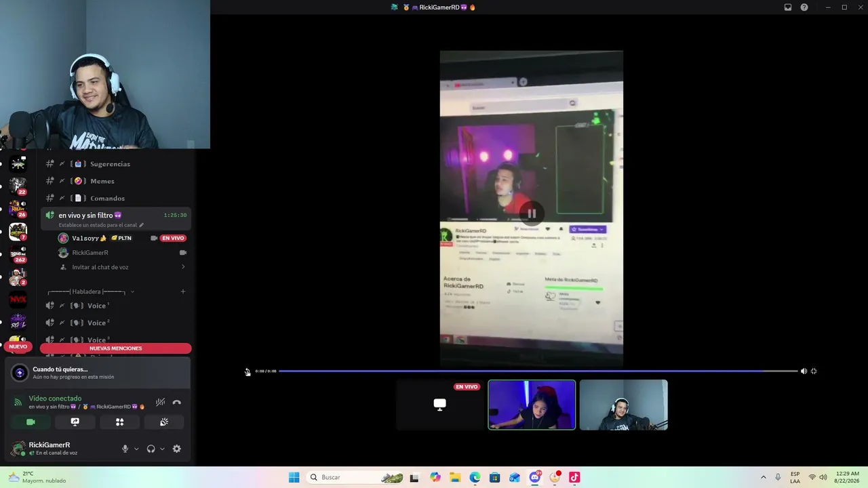Viewport: 868px width, 488px height.
Task: Open the Sugerencias channel
Action: pos(115,164)
